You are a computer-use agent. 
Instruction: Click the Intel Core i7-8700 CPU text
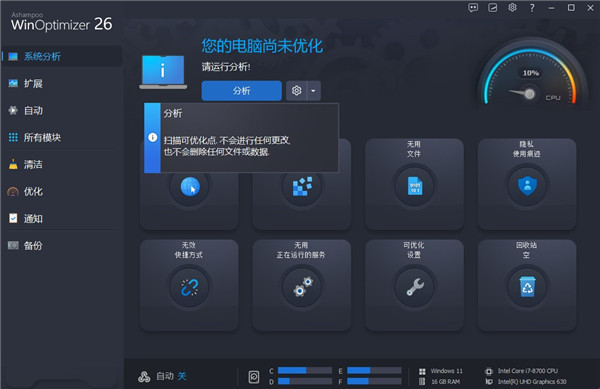[528, 371]
